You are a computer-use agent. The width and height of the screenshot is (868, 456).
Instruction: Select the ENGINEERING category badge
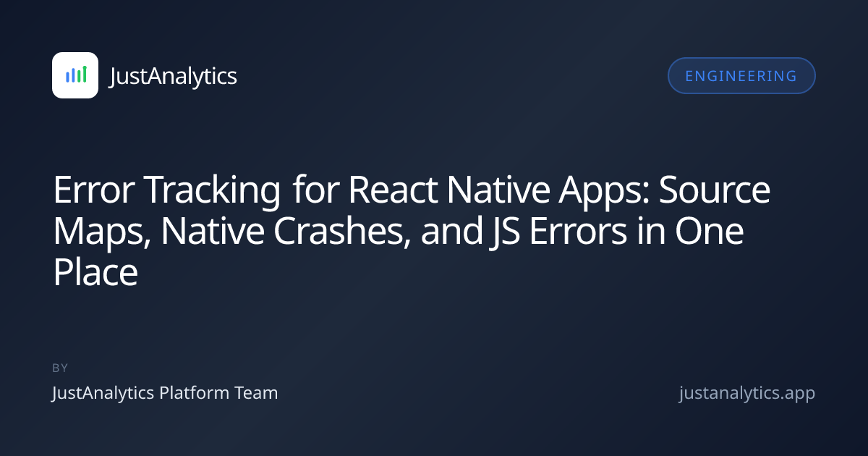[741, 76]
